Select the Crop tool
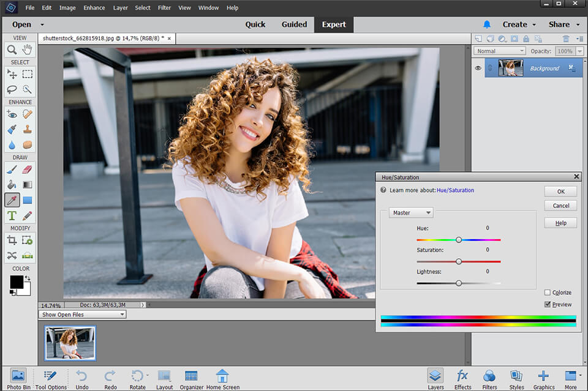This screenshot has height=391, width=588. pyautogui.click(x=13, y=240)
